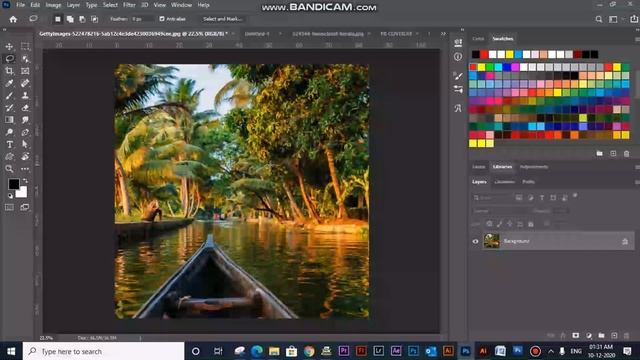Open the Search icon at top right

598,19
